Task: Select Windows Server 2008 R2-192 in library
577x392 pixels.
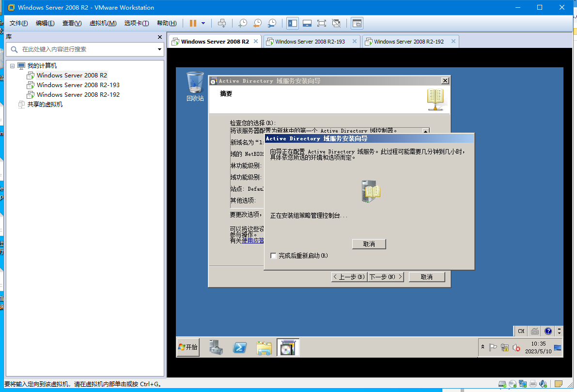Action: click(x=78, y=94)
